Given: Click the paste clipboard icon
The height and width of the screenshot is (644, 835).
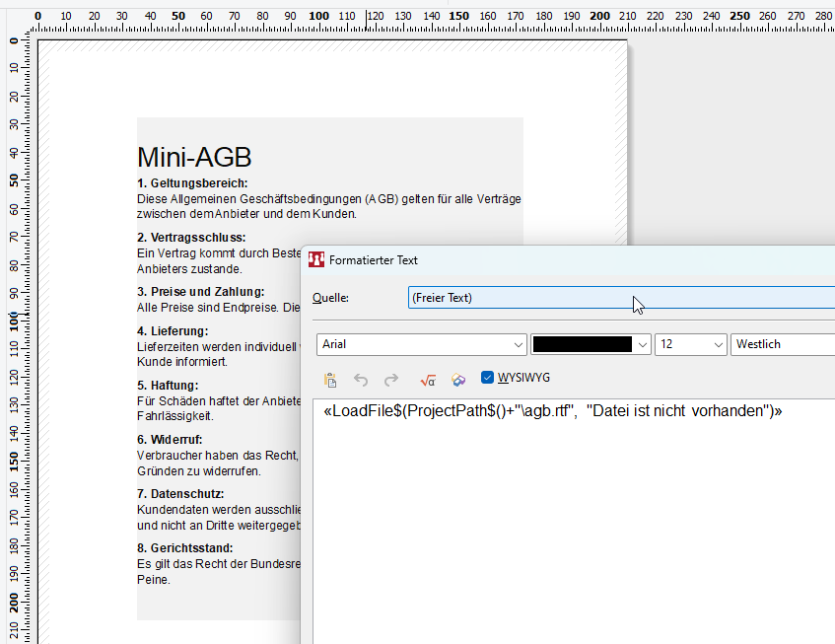Looking at the screenshot, I should (x=330, y=379).
